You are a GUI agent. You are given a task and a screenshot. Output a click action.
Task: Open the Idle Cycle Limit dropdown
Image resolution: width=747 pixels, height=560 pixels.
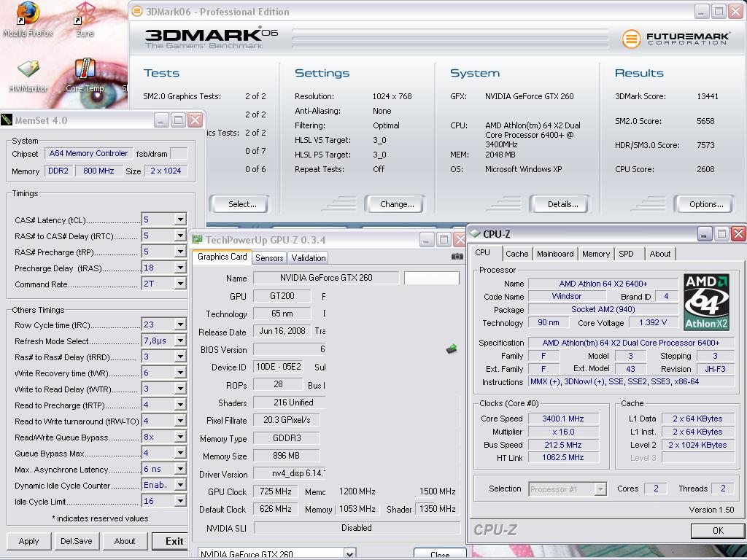[x=180, y=501]
